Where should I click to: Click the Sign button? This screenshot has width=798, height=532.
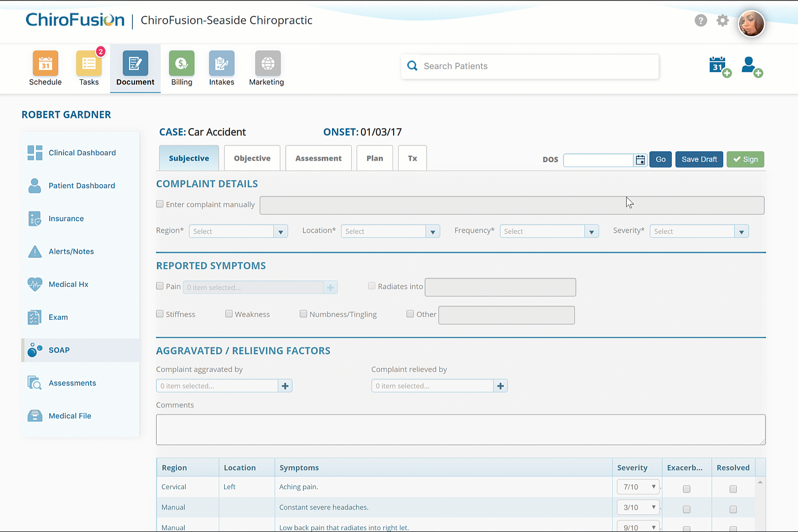(x=745, y=159)
